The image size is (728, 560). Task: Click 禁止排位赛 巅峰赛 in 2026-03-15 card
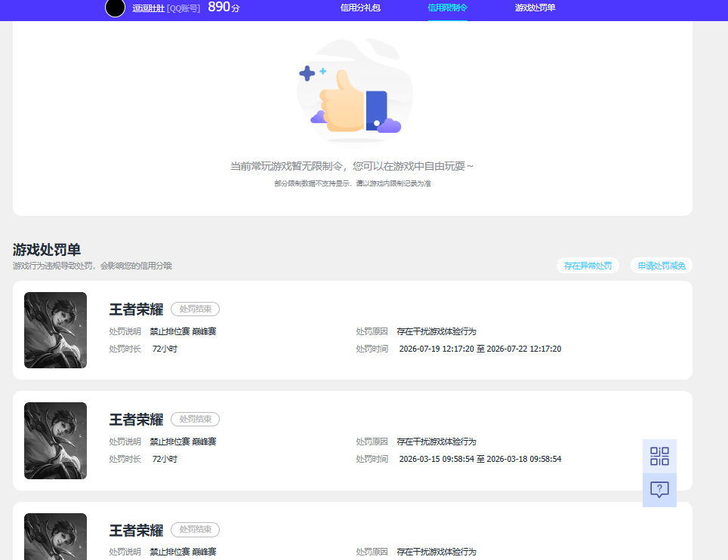[183, 442]
